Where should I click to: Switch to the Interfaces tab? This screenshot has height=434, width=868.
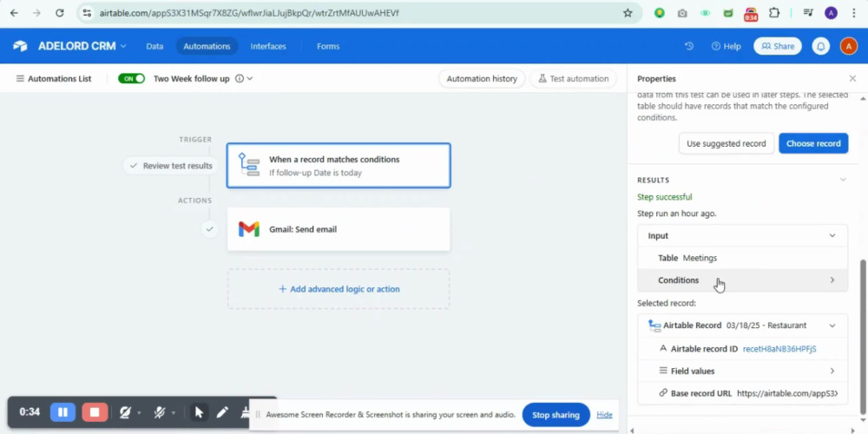268,46
